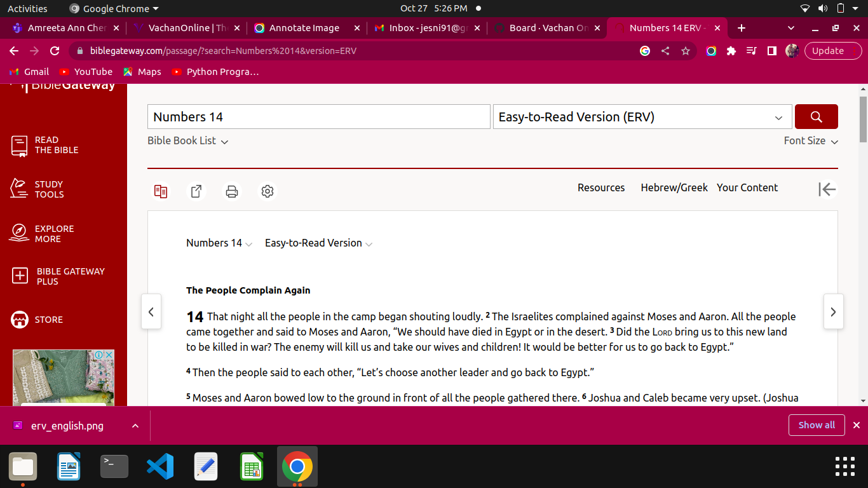Click the Numbers 14 search input field

click(318, 116)
